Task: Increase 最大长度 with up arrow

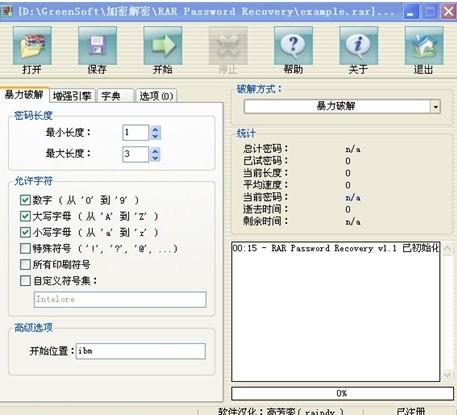Action: 155,151
